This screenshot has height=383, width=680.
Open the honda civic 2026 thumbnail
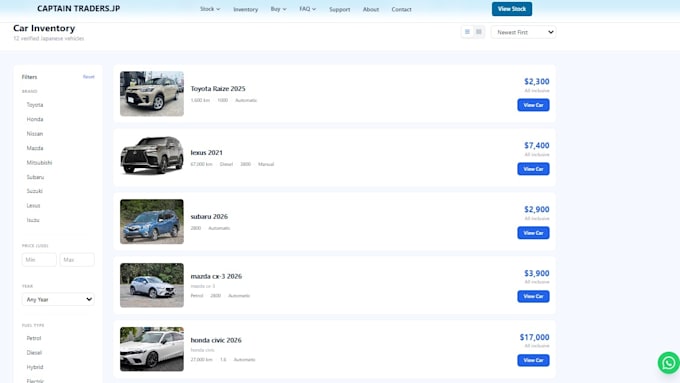pyautogui.click(x=152, y=349)
